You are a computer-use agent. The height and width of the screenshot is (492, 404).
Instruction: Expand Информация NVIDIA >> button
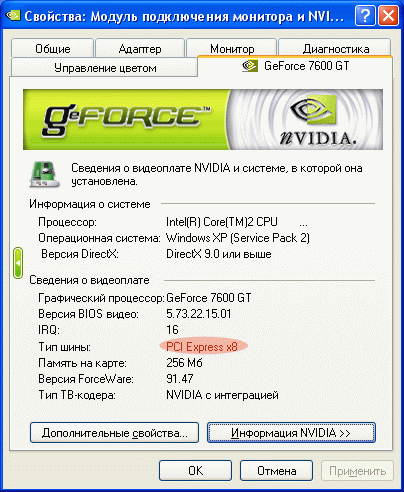pyautogui.click(x=291, y=433)
